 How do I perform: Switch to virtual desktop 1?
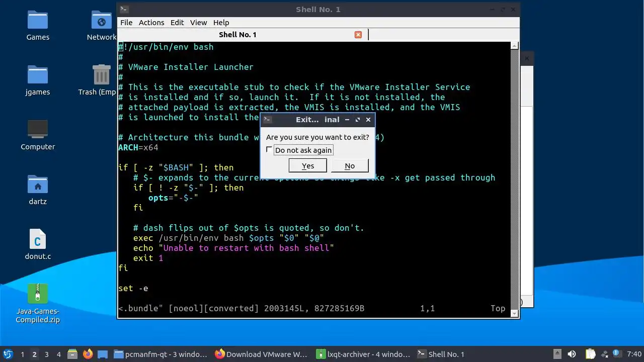pyautogui.click(x=22, y=354)
